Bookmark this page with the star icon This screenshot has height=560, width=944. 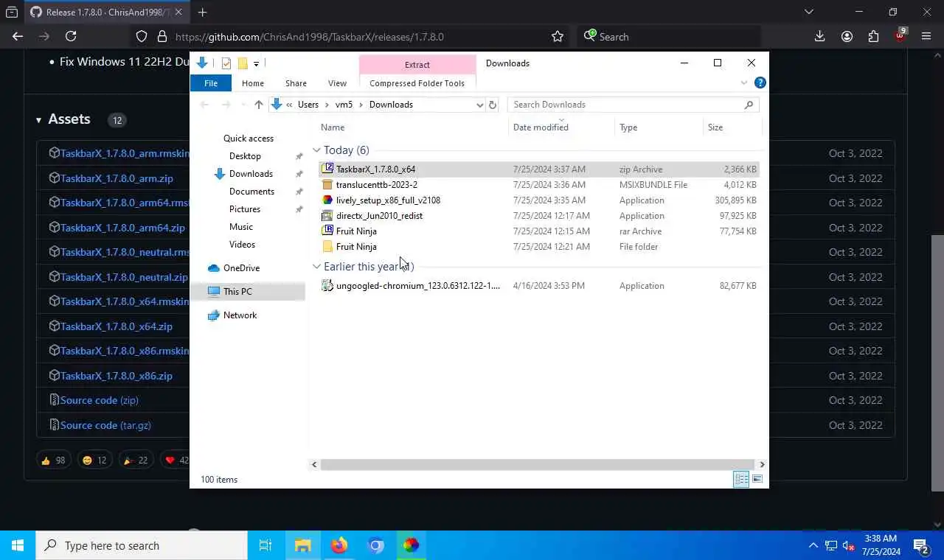558,36
